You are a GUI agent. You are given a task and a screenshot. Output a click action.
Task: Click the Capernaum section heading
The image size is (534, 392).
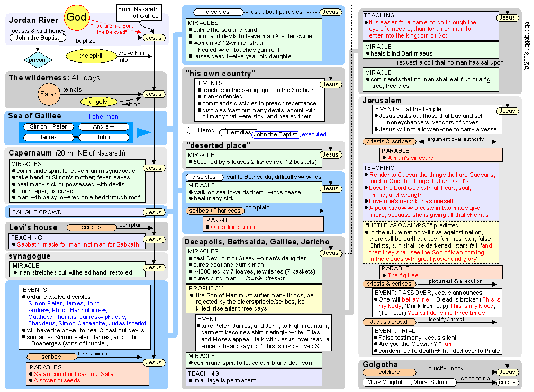pos(30,153)
